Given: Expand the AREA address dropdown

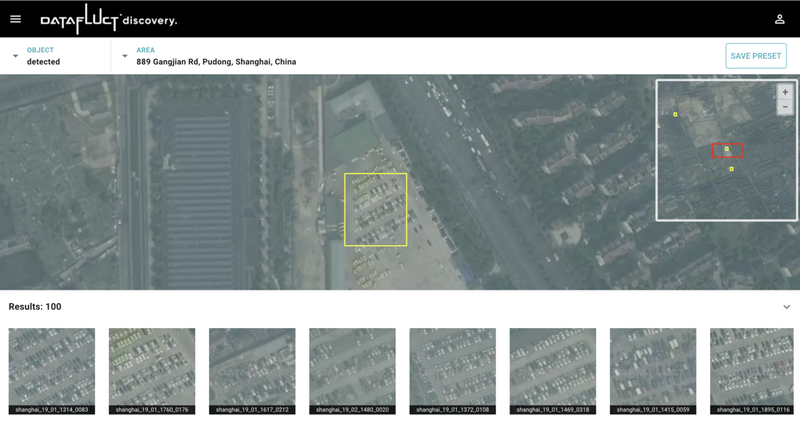Looking at the screenshot, I should tap(125, 56).
